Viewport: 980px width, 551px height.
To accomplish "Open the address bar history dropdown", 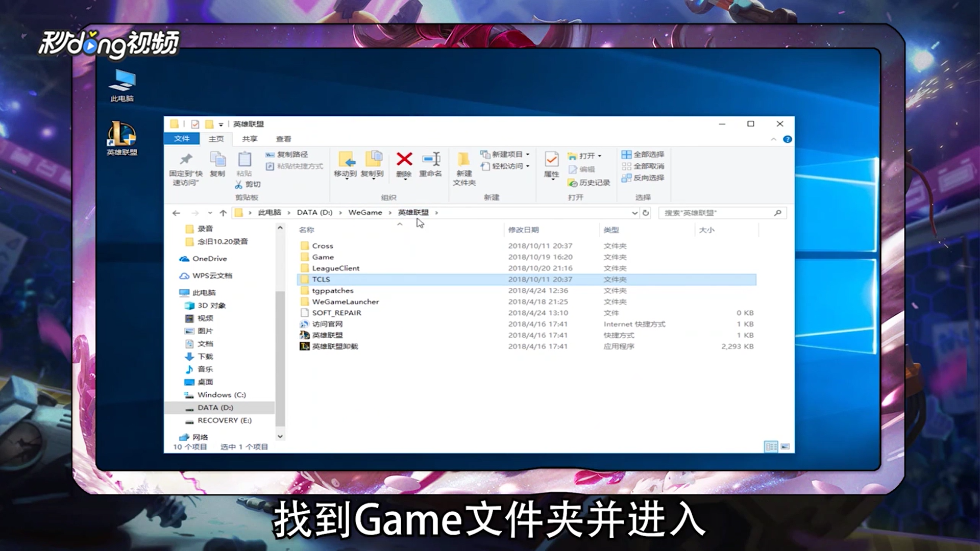I will (x=634, y=213).
